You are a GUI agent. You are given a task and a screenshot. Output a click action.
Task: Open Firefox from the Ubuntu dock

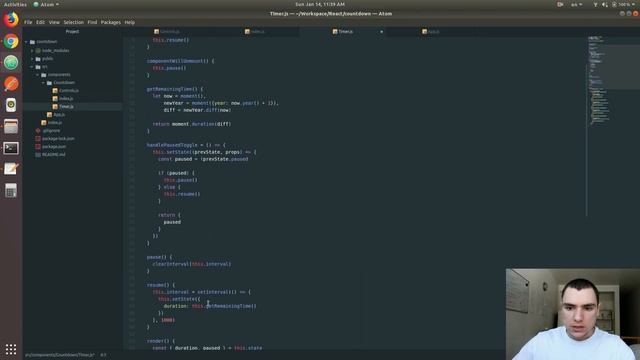point(11,20)
